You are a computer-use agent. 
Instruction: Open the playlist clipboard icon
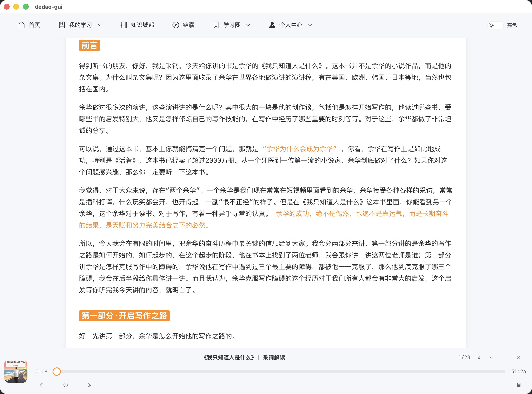(x=519, y=385)
